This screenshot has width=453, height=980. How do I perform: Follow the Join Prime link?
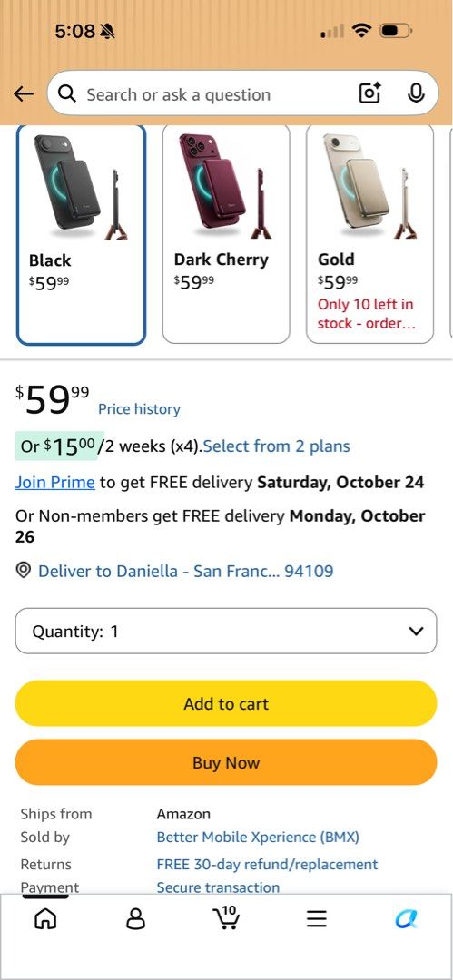point(55,482)
